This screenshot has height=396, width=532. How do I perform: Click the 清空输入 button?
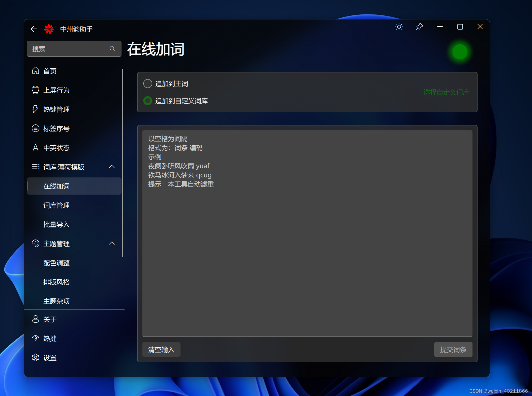pos(161,350)
